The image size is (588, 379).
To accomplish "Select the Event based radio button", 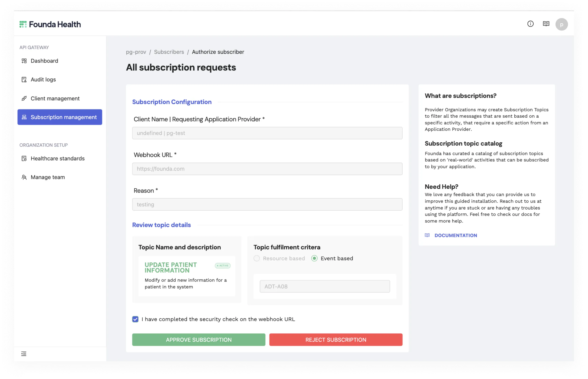I will click(314, 259).
